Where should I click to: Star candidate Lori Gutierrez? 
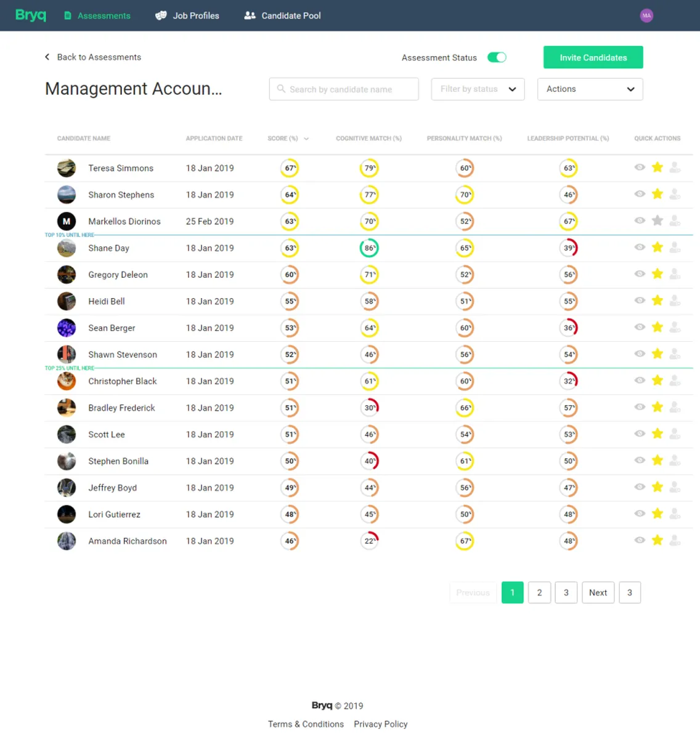(657, 513)
